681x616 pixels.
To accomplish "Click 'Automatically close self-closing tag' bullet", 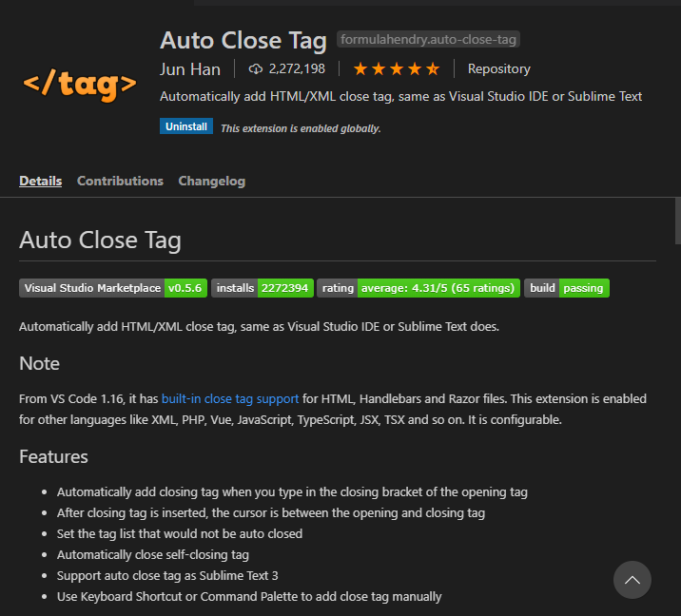I will tap(153, 554).
